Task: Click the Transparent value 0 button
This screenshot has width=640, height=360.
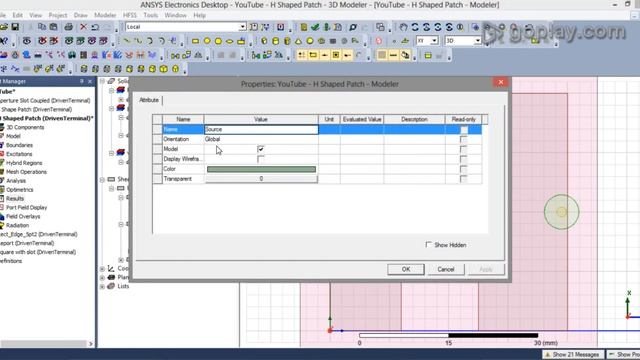Action: tap(261, 179)
